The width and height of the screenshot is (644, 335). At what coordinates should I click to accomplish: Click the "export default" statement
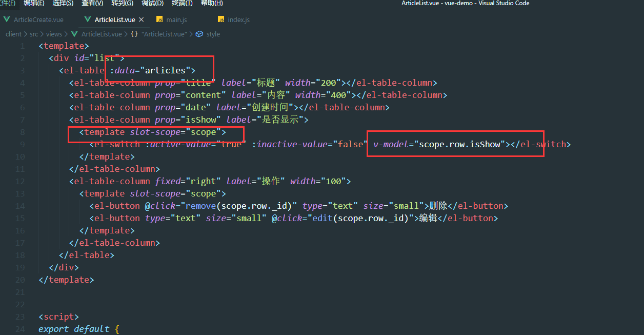click(x=74, y=329)
